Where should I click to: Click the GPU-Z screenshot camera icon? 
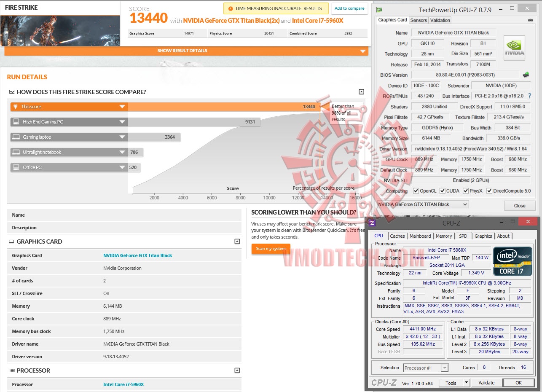click(530, 20)
